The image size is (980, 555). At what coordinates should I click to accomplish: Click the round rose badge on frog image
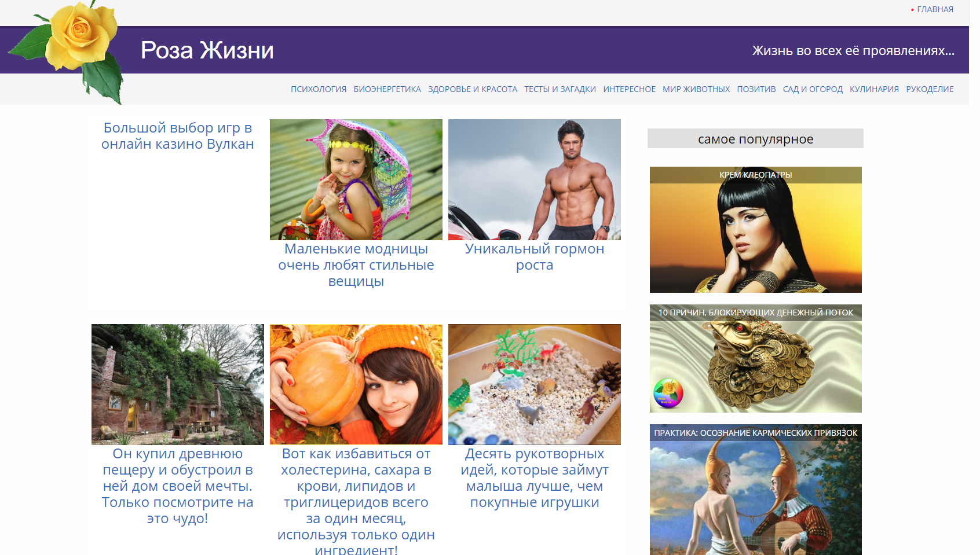[668, 394]
